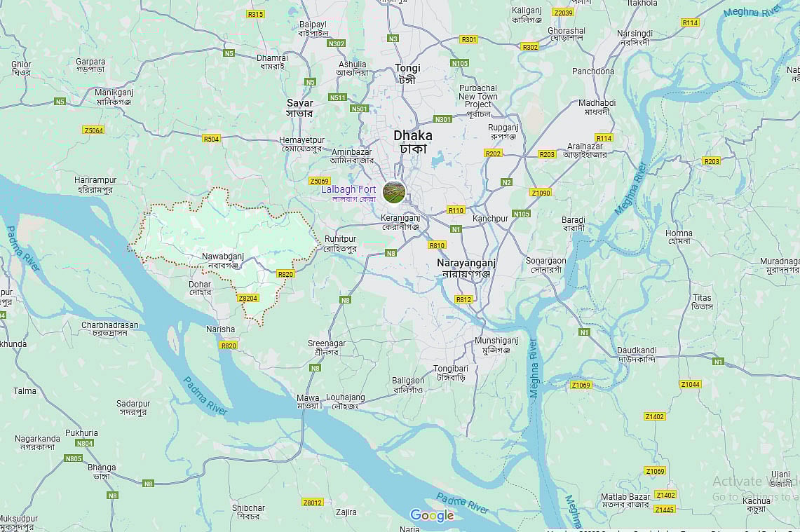This screenshot has width=800, height=532.
Task: Select the Nawabganj label in highlighted area
Action: click(223, 261)
